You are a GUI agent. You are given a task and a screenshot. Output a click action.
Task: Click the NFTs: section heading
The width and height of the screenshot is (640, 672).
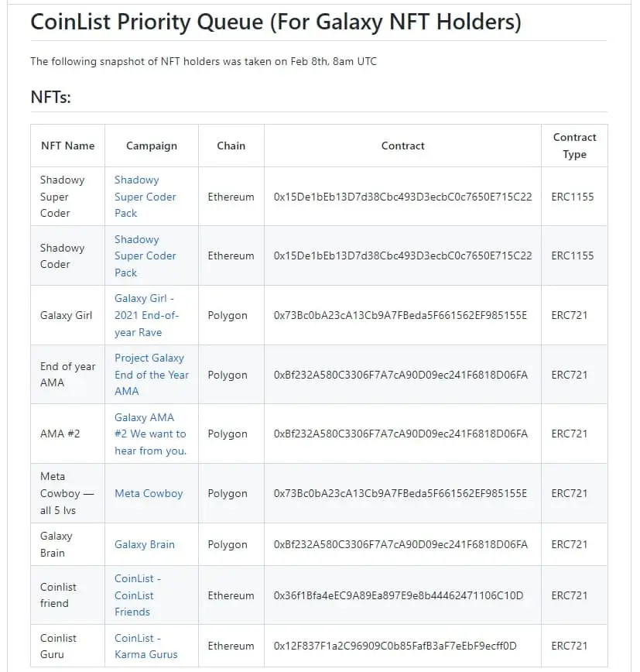point(50,97)
